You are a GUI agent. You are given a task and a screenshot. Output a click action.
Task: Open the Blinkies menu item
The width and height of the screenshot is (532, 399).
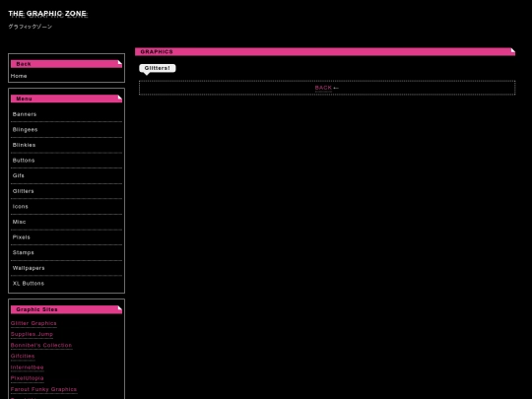pos(67,145)
